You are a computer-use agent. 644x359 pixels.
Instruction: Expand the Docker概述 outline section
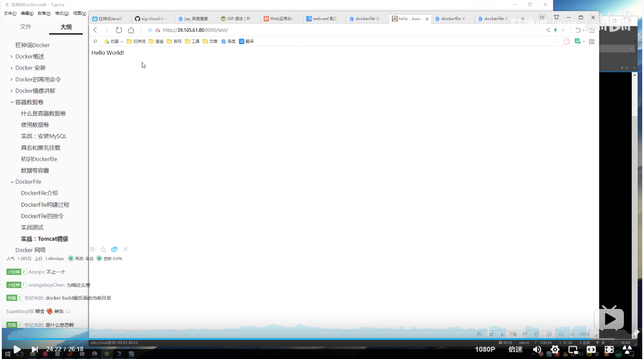coord(11,56)
